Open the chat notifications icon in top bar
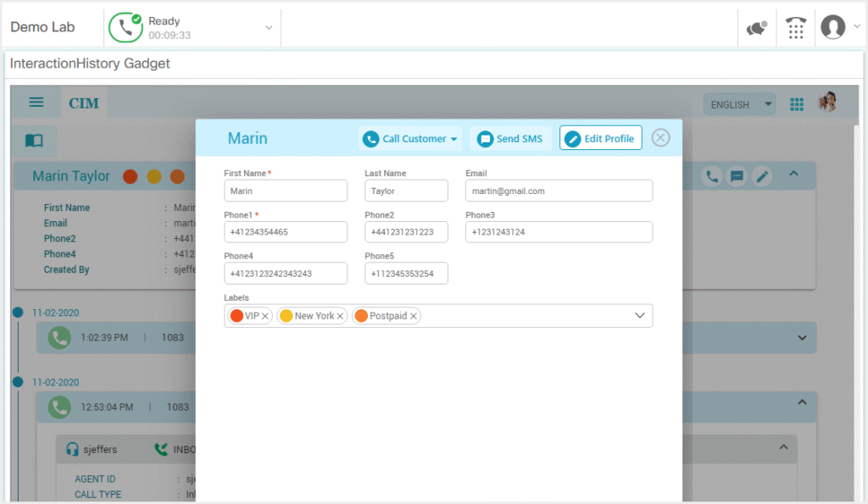The image size is (868, 504). point(757,28)
